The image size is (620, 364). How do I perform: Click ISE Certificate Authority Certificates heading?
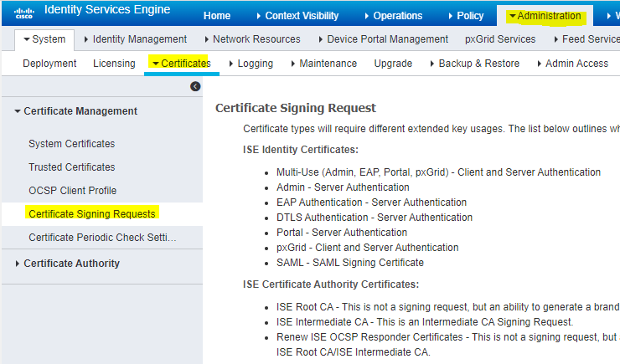coord(331,285)
